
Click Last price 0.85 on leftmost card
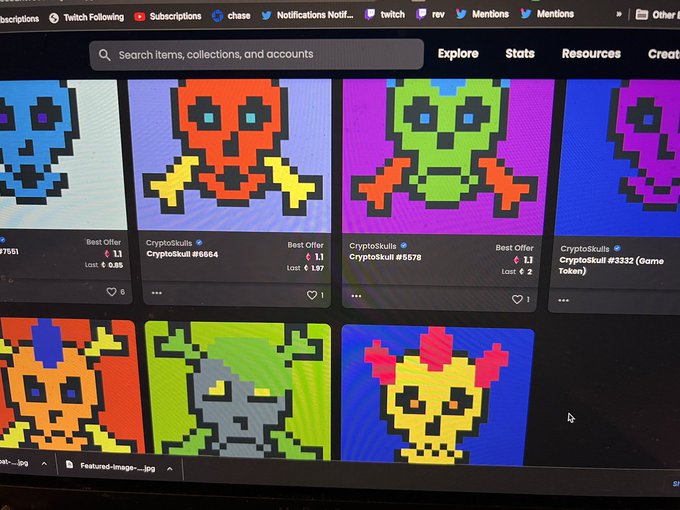click(104, 265)
